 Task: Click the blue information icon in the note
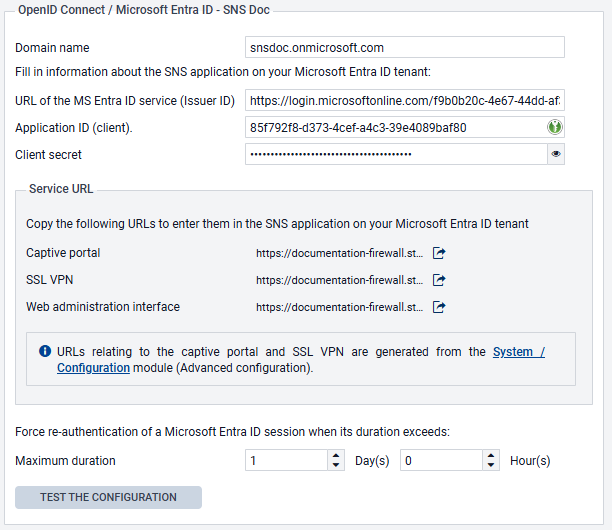click(45, 352)
